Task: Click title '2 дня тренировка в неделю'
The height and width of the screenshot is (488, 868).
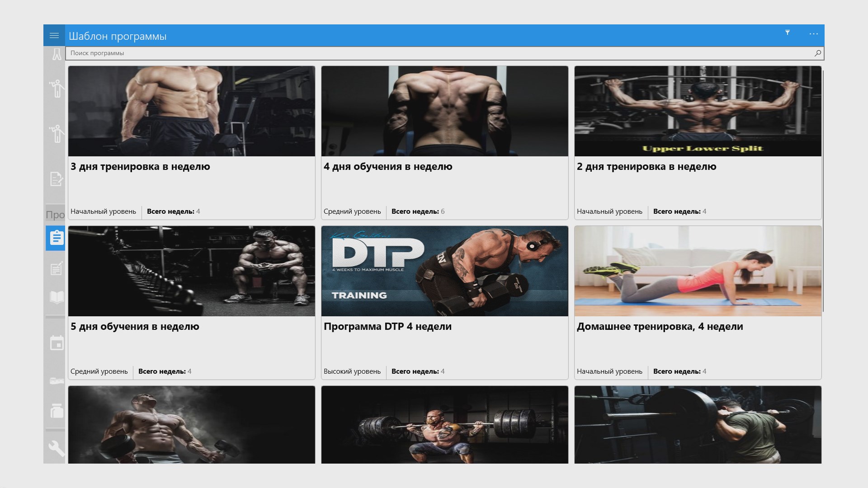Action: pyautogui.click(x=646, y=167)
